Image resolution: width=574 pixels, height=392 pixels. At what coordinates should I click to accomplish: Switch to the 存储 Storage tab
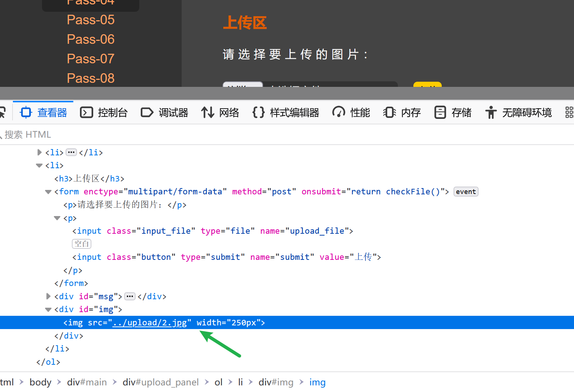click(x=453, y=112)
